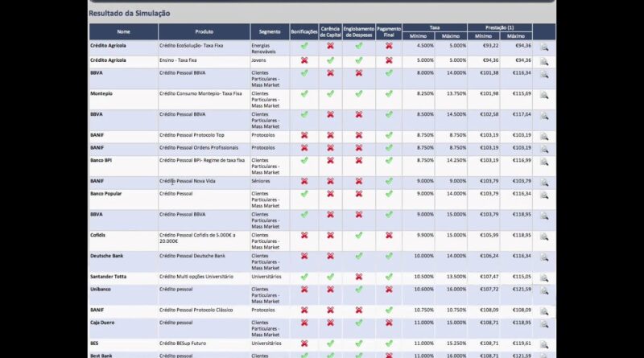
Task: Click Englobamento red cross in Santander Totta row
Action: (359, 277)
